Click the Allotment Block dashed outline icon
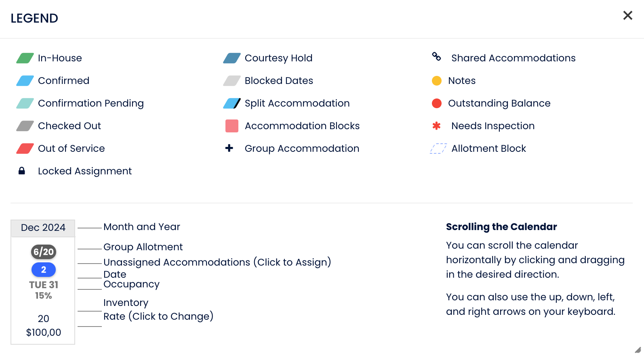This screenshot has height=356, width=644. pos(438,149)
